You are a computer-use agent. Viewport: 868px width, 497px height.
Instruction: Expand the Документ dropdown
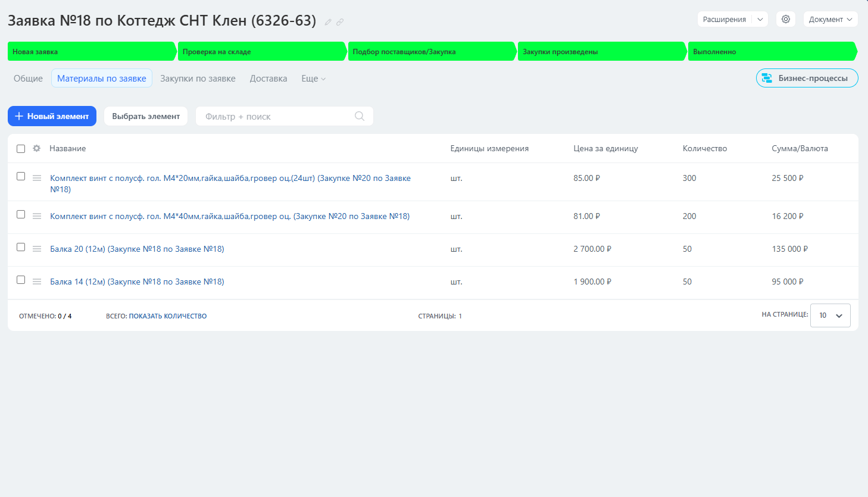point(830,19)
